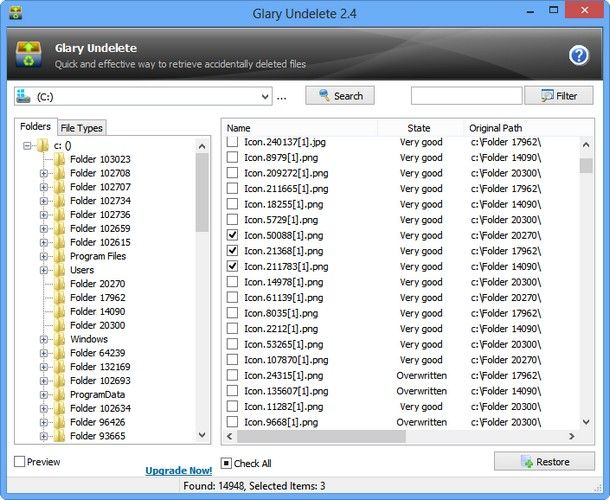Click folder icon beside Users
The image size is (610, 500).
60,270
